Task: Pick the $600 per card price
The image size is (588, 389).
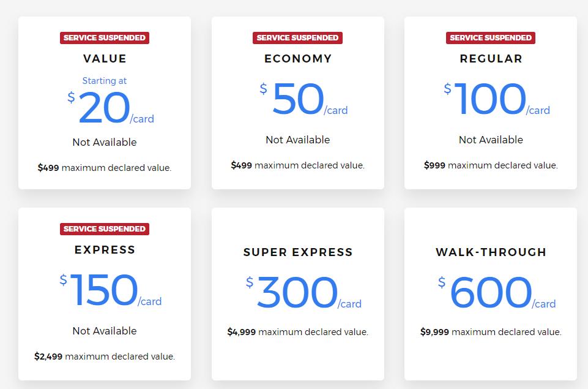Action: point(496,294)
